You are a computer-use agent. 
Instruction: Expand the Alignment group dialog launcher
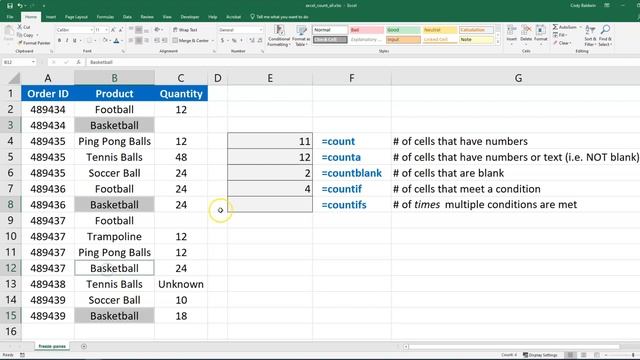[213, 51]
